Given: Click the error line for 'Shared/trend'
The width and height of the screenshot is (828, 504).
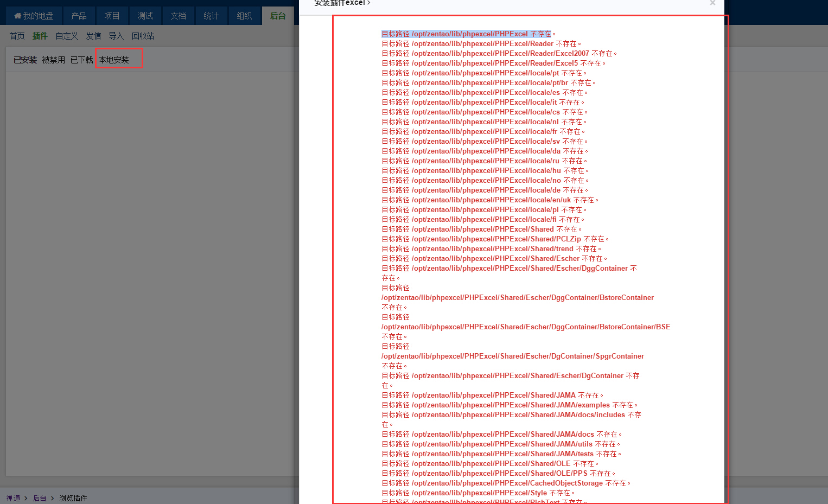Looking at the screenshot, I should (492, 249).
